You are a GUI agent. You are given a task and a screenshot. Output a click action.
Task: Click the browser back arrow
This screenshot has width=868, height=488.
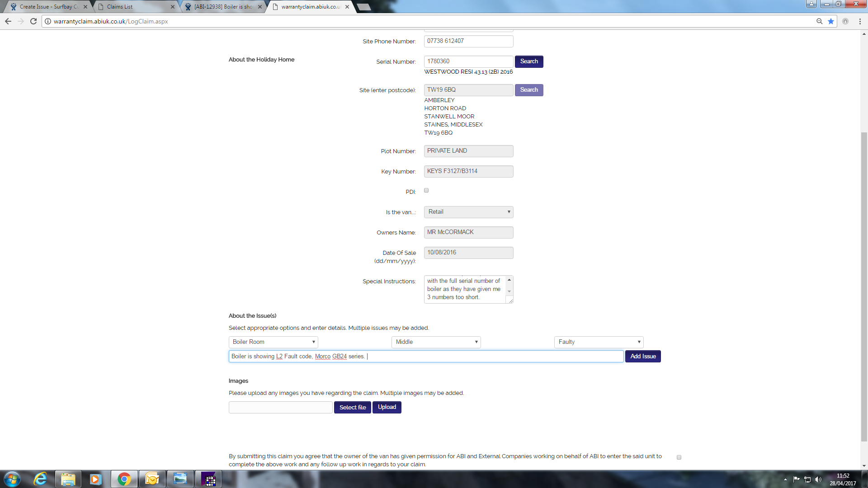[8, 21]
